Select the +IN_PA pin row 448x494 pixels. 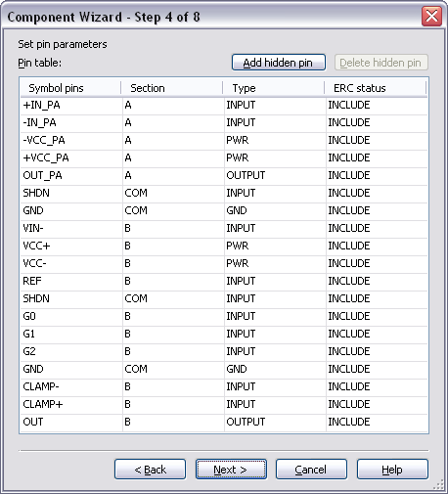(224, 106)
